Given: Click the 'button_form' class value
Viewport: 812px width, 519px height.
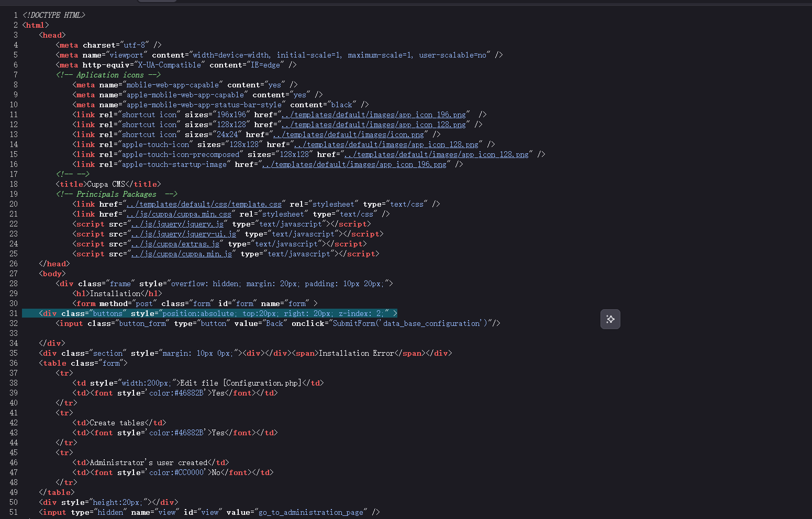Looking at the screenshot, I should [x=142, y=323].
